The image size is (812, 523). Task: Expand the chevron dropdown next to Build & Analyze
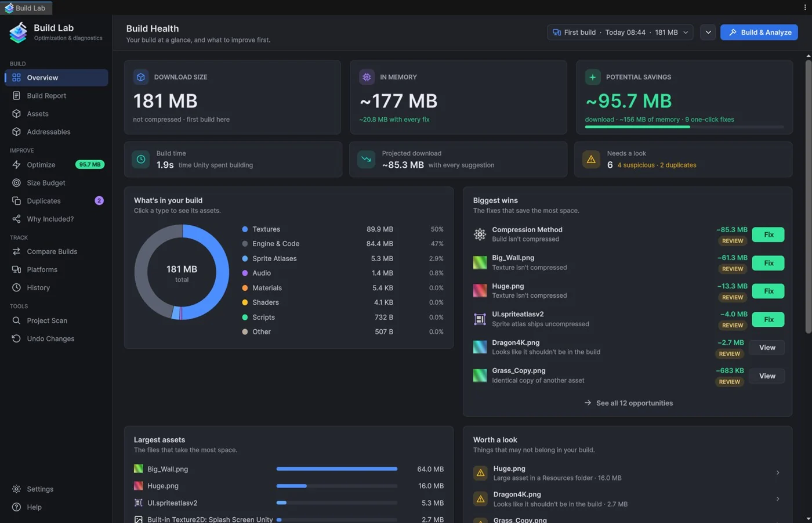pos(708,33)
